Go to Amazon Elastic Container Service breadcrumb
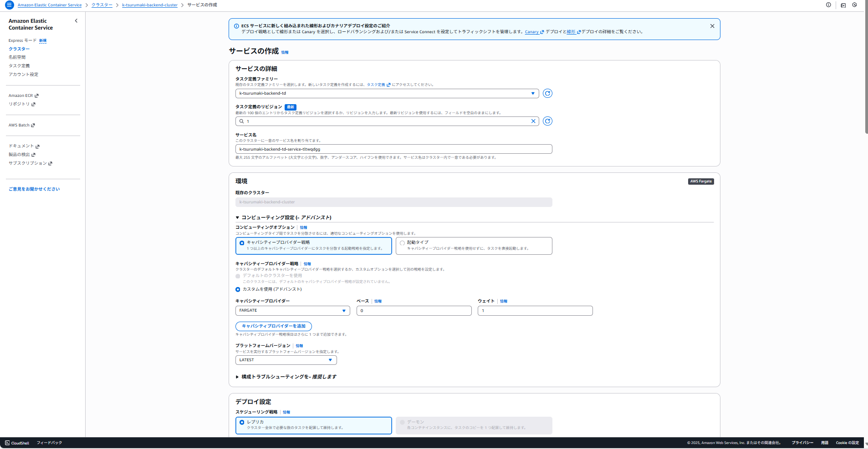The height and width of the screenshot is (449, 868). click(x=50, y=5)
